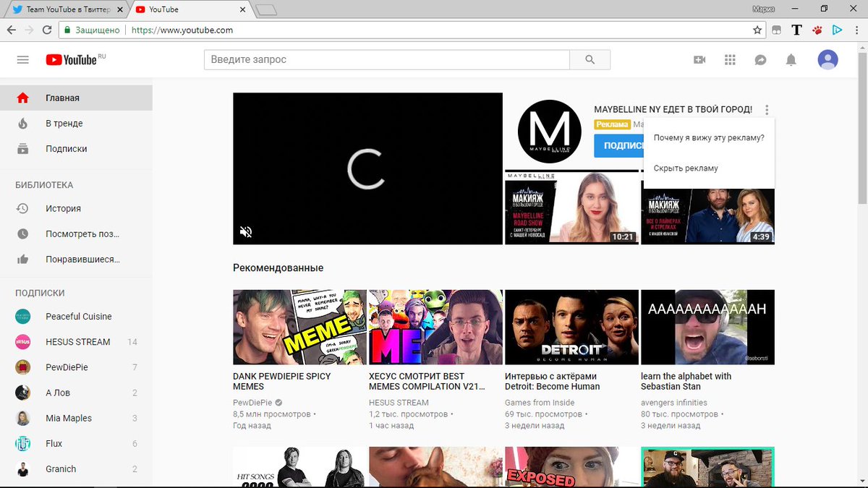This screenshot has height=488, width=868.
Task: Open DANK PEWDIEPIE SPICY MEMES thumbnail
Action: (299, 327)
